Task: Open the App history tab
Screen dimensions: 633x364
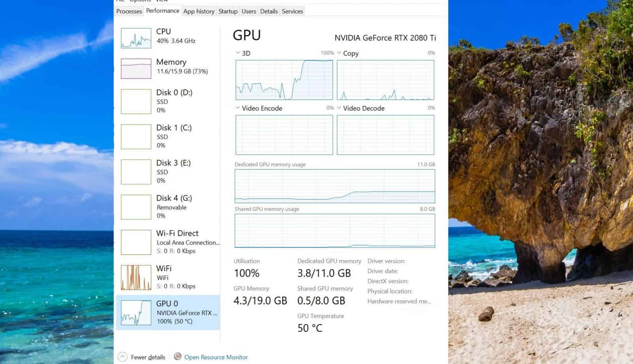Action: pos(199,11)
